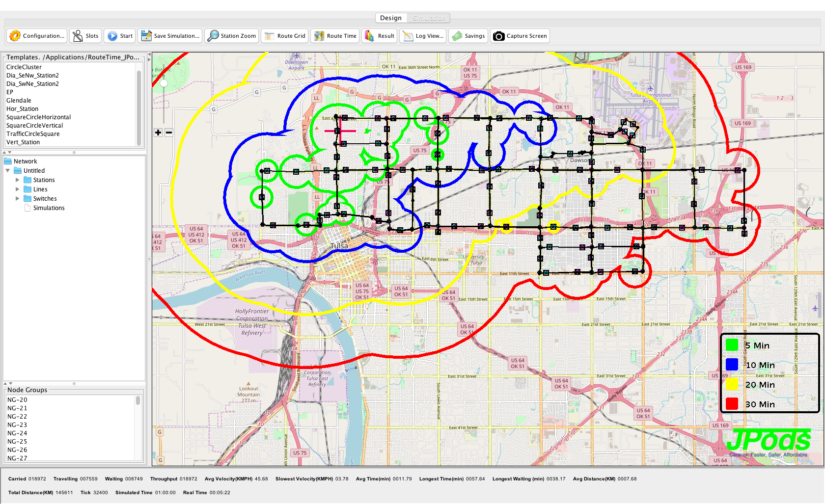This screenshot has width=825, height=504.
Task: Click the map zoom slider handle
Action: [x=164, y=83]
